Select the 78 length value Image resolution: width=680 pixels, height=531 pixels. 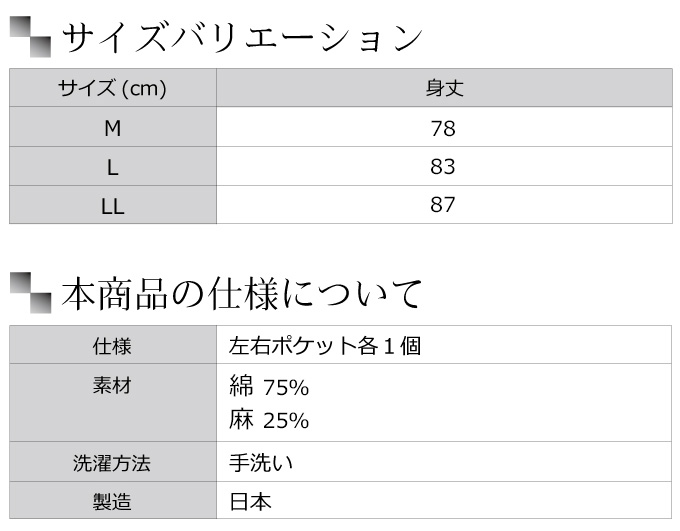(443, 128)
